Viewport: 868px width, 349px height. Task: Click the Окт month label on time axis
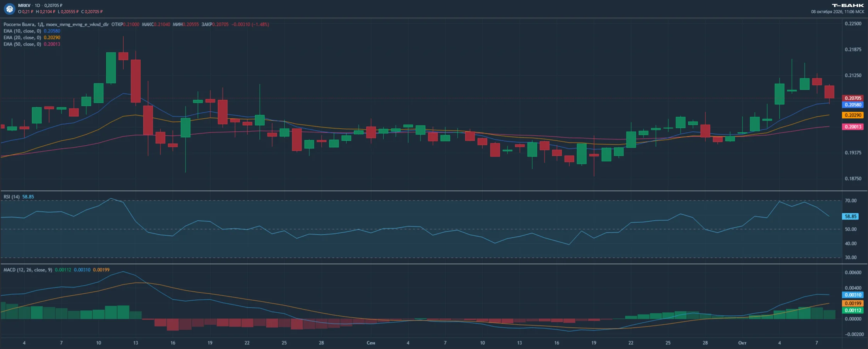(x=742, y=343)
